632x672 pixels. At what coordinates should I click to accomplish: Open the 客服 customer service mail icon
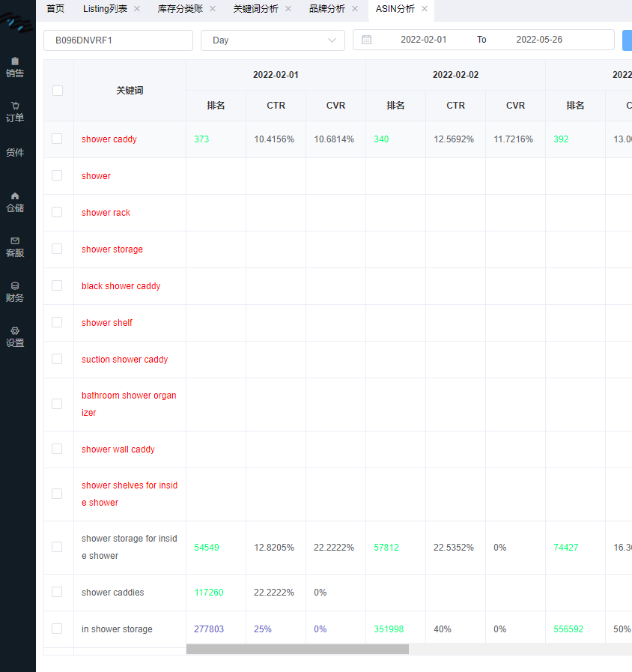pyautogui.click(x=15, y=240)
